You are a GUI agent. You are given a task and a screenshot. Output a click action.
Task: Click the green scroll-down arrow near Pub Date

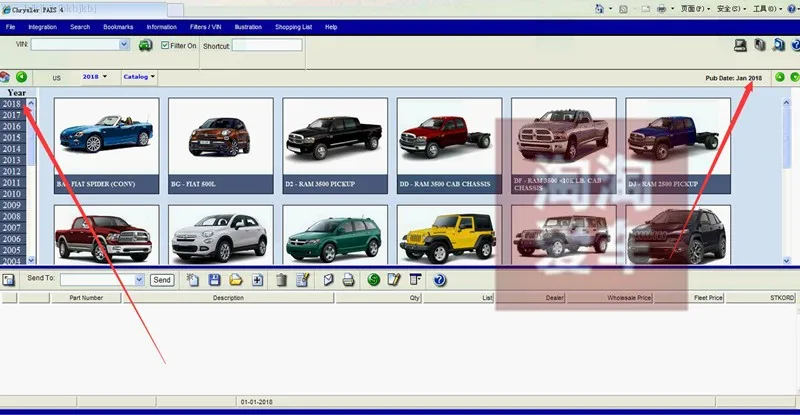794,77
